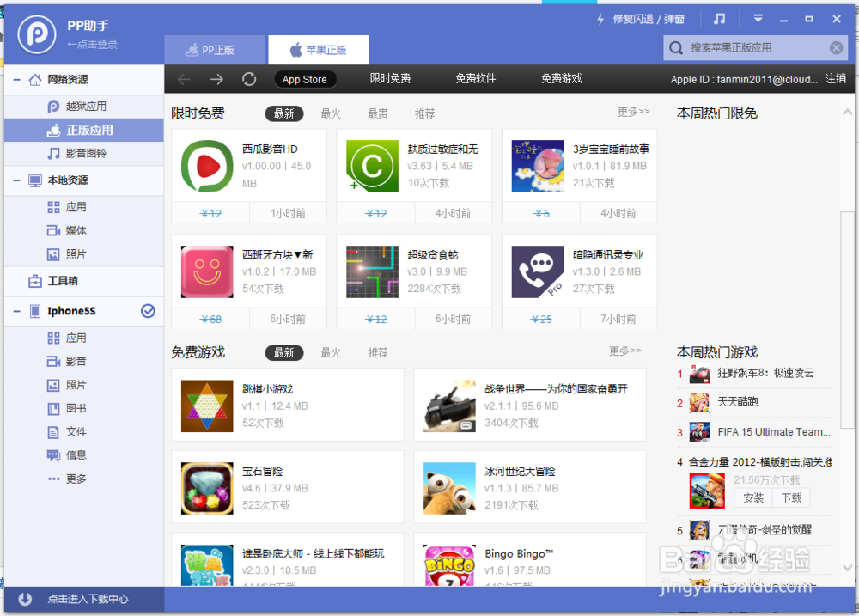The height and width of the screenshot is (616, 859).
Task: Select 正版应用 in the sidebar
Action: (84, 130)
